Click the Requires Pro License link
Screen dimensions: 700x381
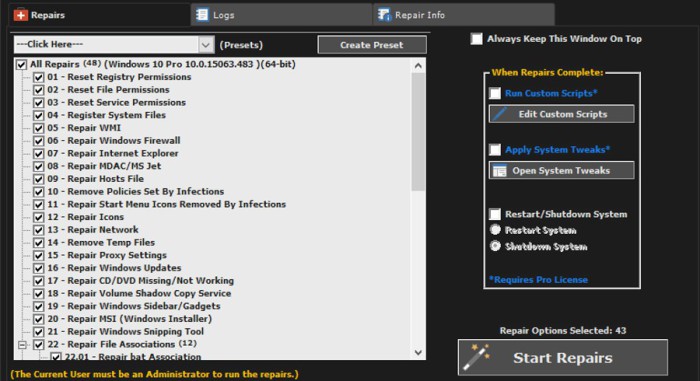tap(538, 280)
